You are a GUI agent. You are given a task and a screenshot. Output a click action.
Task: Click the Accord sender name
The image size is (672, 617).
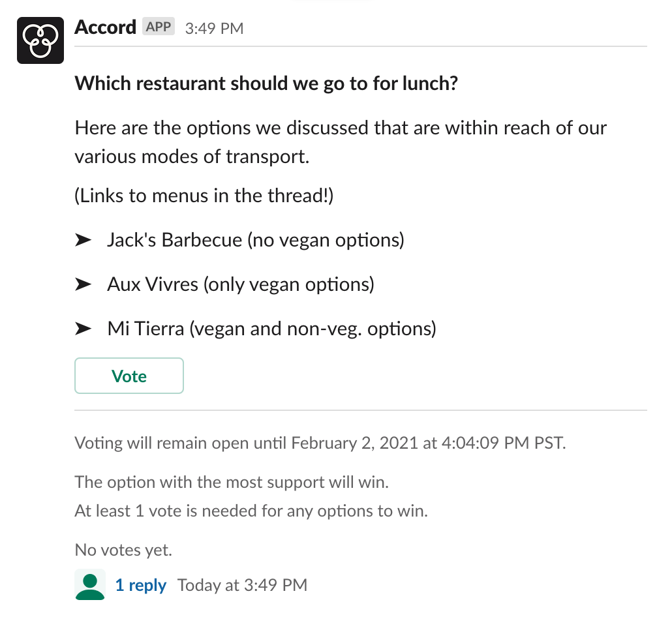[x=105, y=27]
